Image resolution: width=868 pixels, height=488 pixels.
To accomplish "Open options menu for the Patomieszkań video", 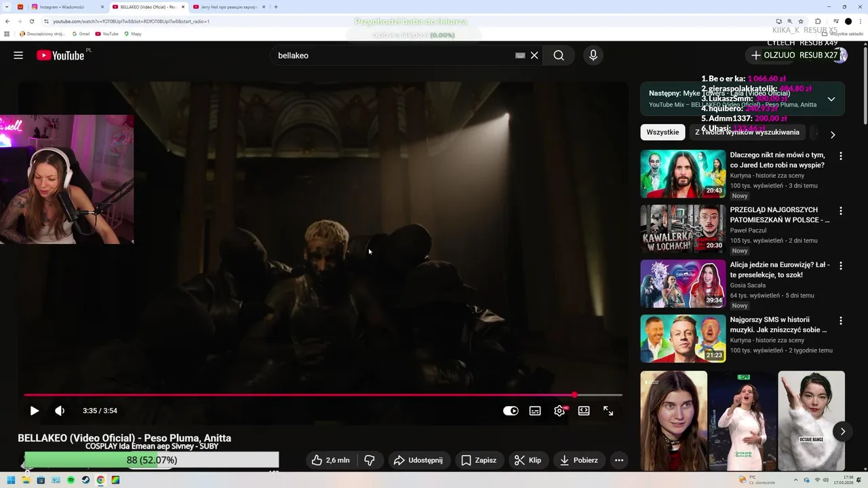I will (x=841, y=211).
